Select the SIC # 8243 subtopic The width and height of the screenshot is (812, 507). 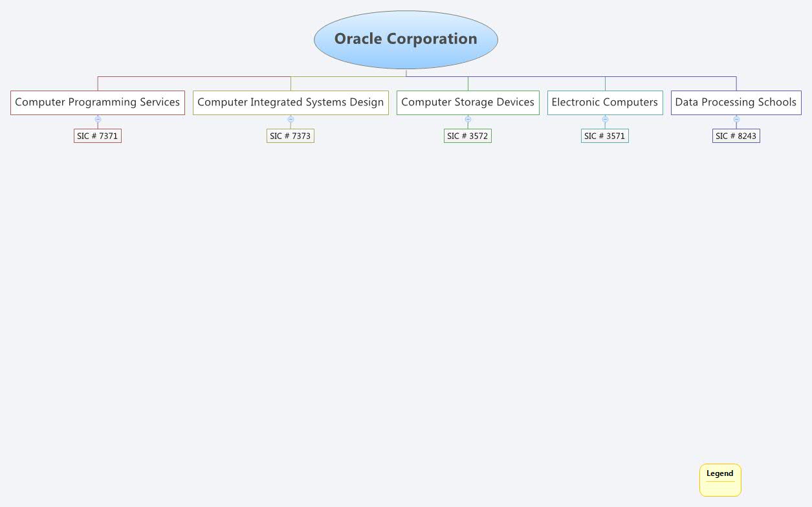point(736,136)
